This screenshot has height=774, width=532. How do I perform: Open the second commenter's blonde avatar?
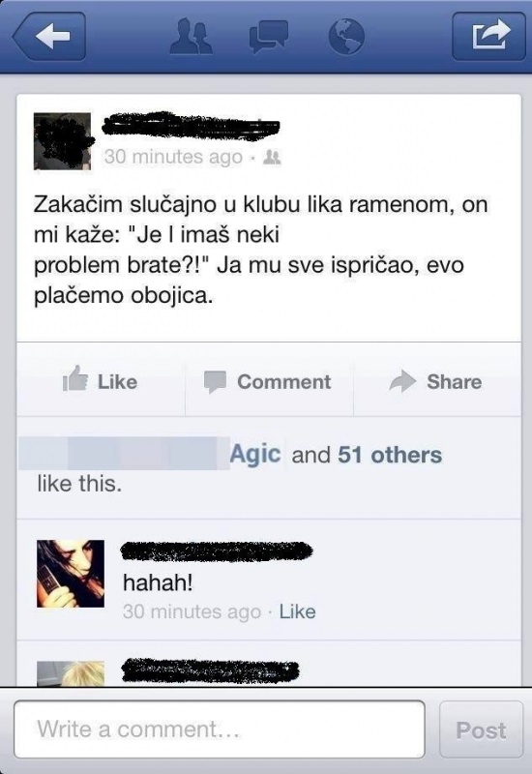[x=71, y=673]
